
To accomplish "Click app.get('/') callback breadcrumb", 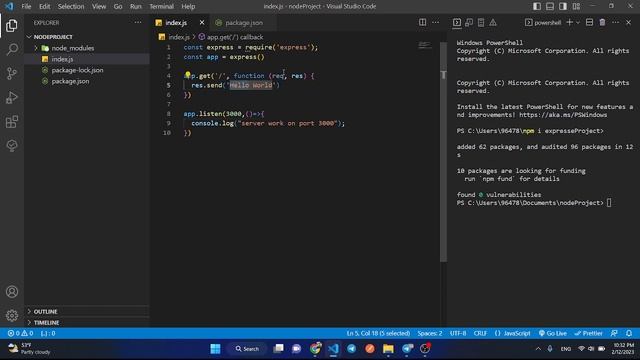I will point(231,37).
